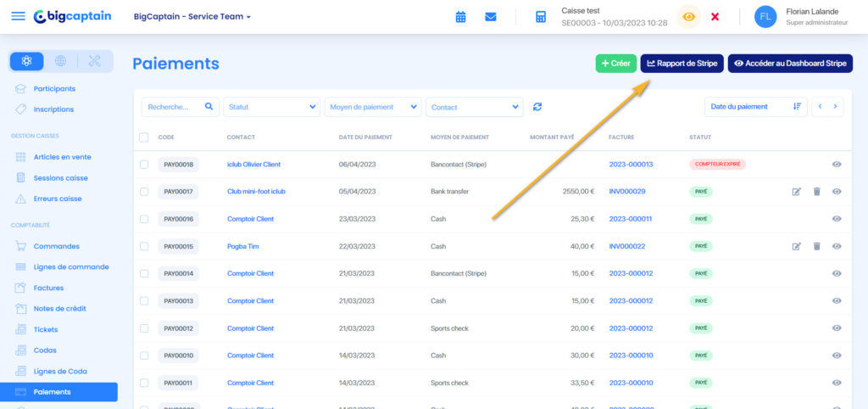Open the Contact filter dropdown
The height and width of the screenshot is (409, 868).
click(x=475, y=107)
